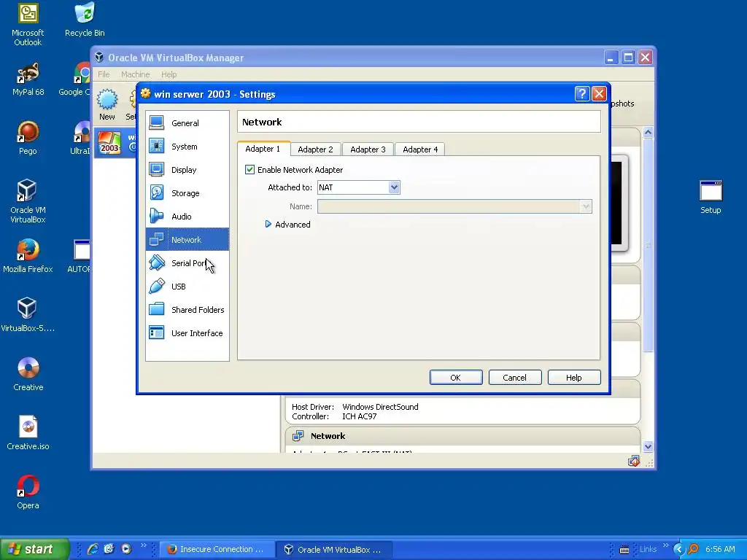747x560 pixels.
Task: Select the win server 2003 VM icon
Action: [109, 143]
